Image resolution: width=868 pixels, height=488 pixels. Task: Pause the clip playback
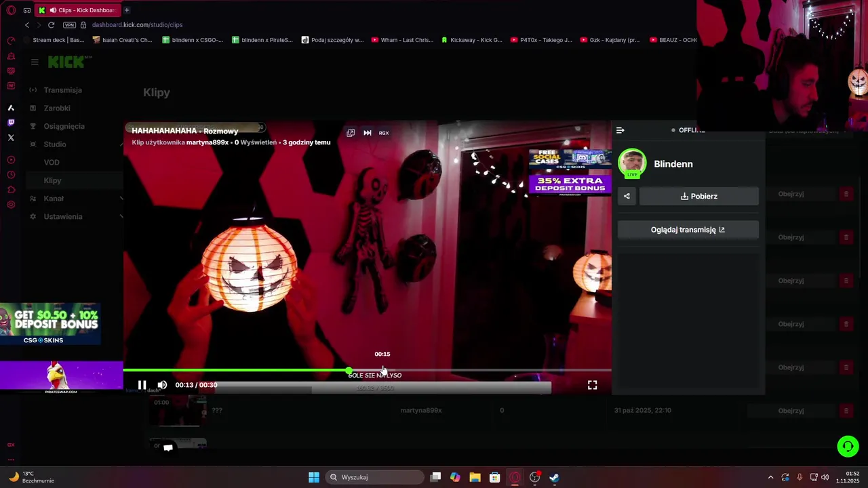pyautogui.click(x=142, y=385)
